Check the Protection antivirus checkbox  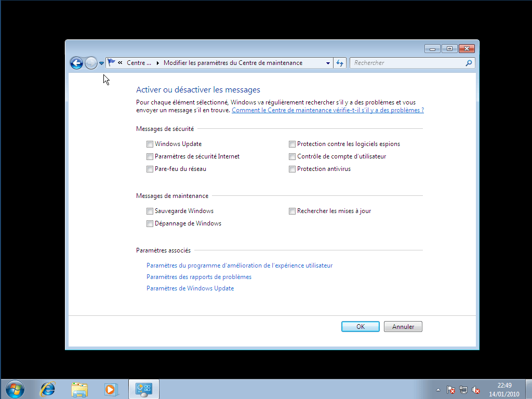tap(292, 169)
